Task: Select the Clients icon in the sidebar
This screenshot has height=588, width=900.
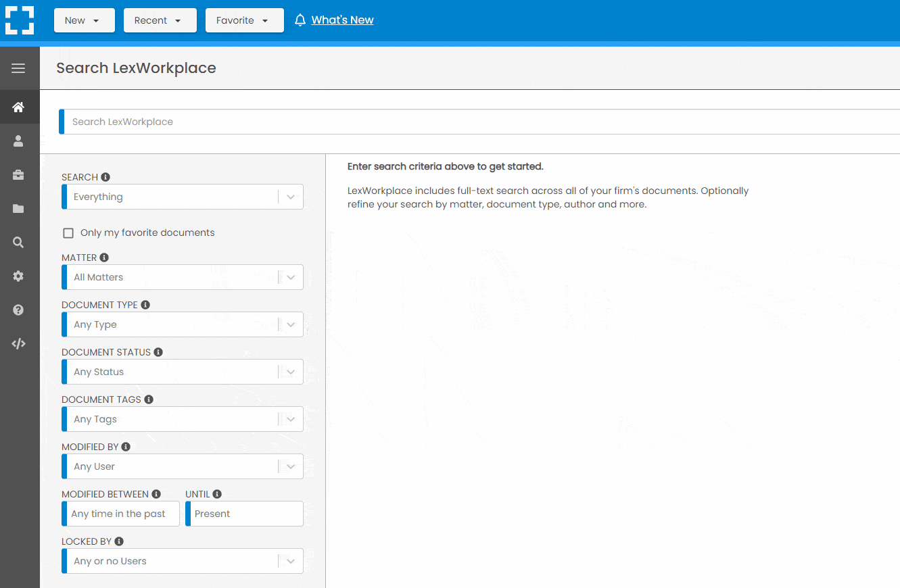Action: tap(19, 141)
